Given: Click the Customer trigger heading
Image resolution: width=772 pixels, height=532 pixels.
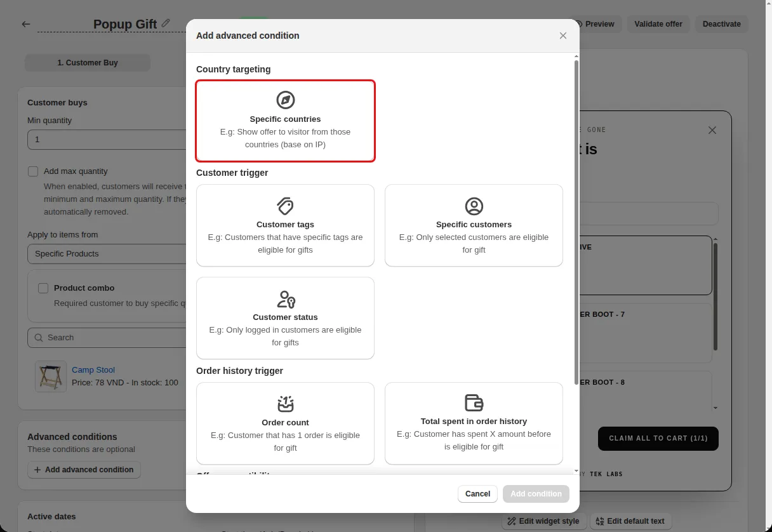Looking at the screenshot, I should pyautogui.click(x=232, y=173).
